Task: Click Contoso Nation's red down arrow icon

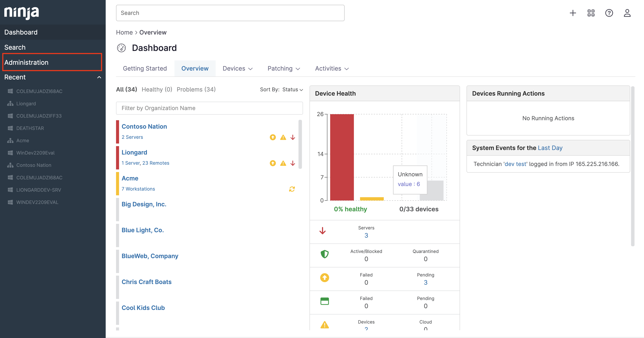Action: (292, 137)
